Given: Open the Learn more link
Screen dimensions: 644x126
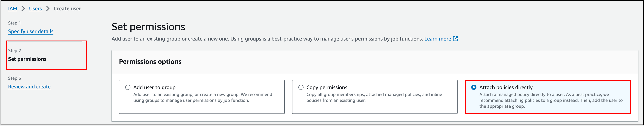Looking at the screenshot, I should click(x=437, y=39).
